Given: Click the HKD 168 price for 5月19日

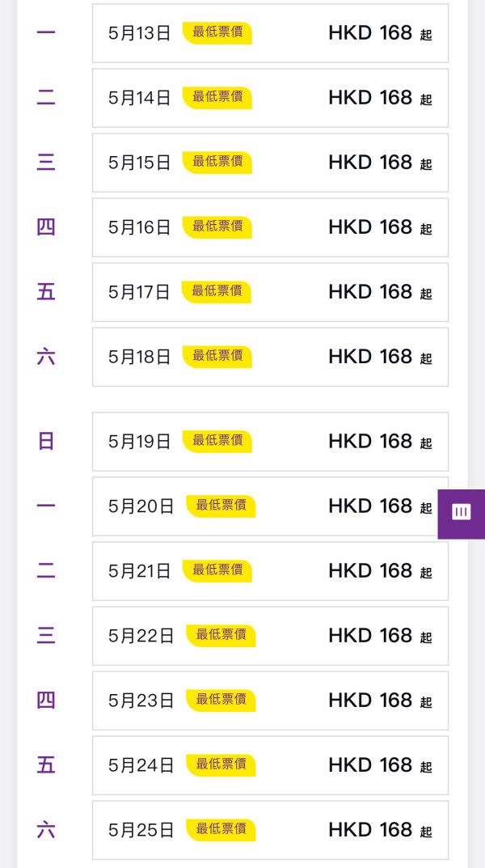Looking at the screenshot, I should pyautogui.click(x=370, y=442).
